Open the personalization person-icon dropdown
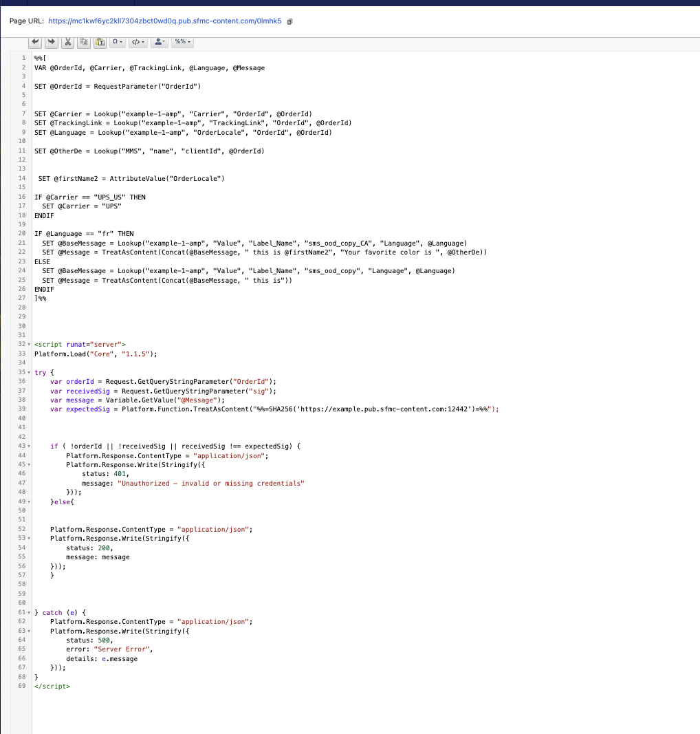Viewport: 700px width, 734px height. point(160,42)
